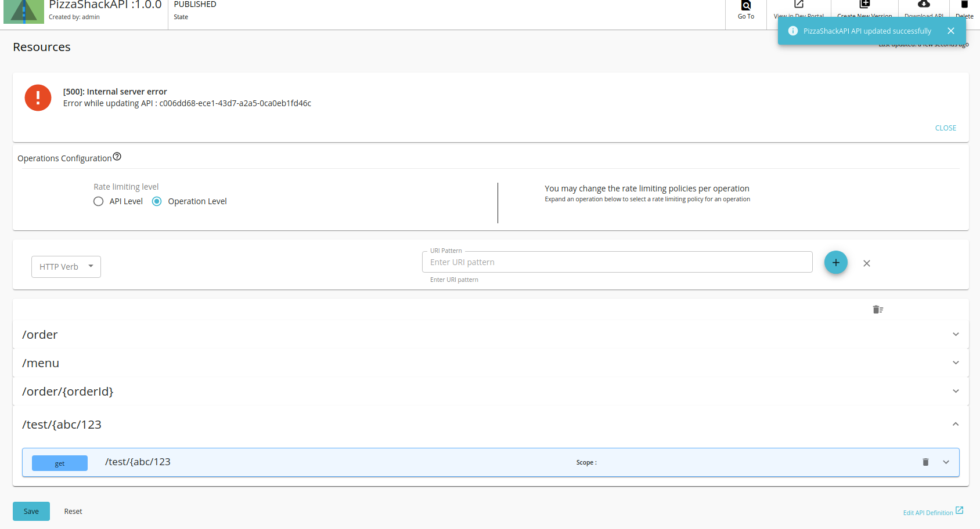Expand the /order resource
Viewport: 980px width, 529px height.
tap(955, 334)
